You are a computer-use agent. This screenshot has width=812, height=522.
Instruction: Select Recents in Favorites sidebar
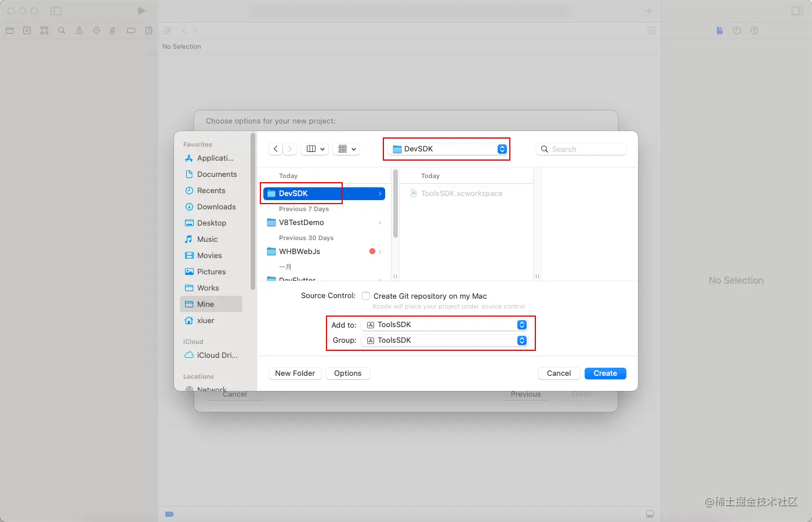211,191
